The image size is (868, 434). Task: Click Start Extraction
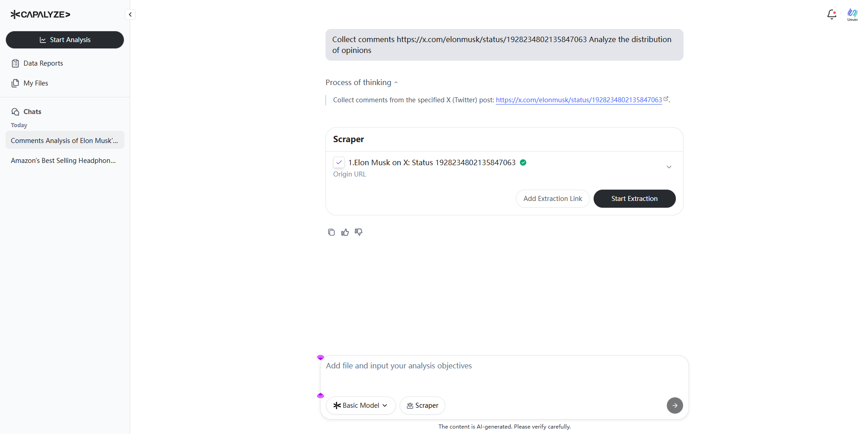(634, 199)
